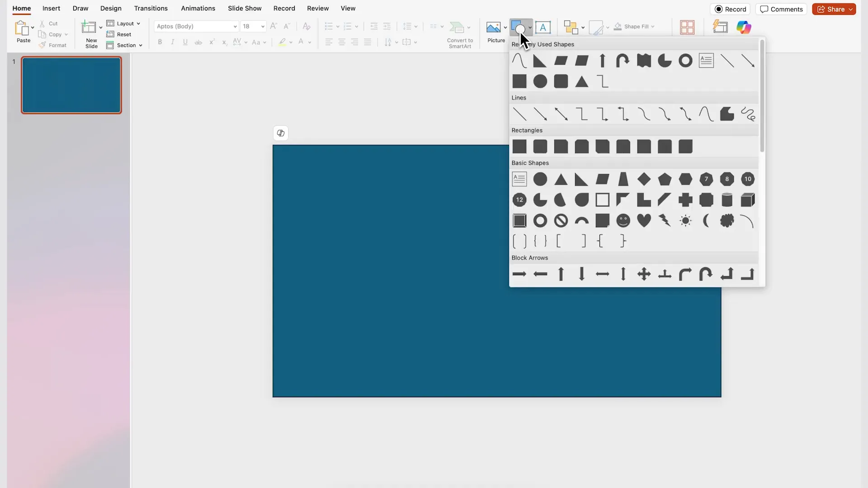
Task: Select the hexagon shape
Action: [685, 179]
